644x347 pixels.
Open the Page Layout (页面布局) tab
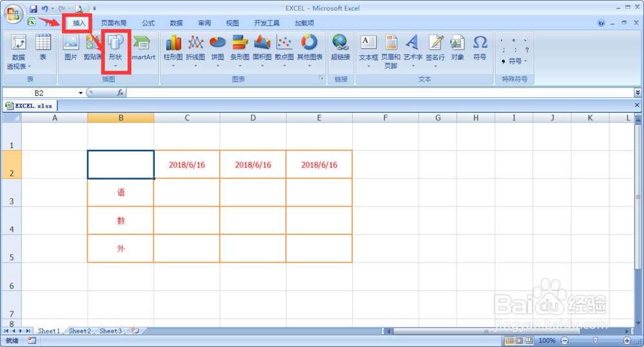(x=114, y=23)
